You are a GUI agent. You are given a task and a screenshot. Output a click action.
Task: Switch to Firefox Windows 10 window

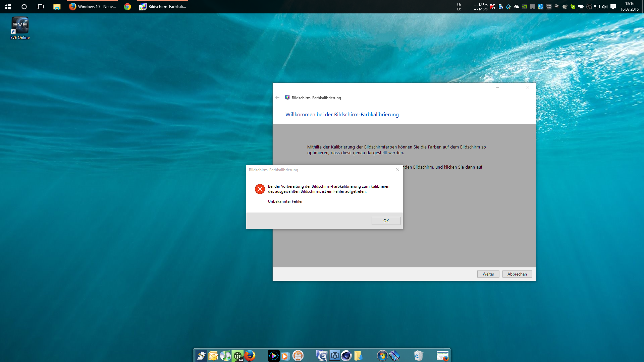[x=93, y=6]
